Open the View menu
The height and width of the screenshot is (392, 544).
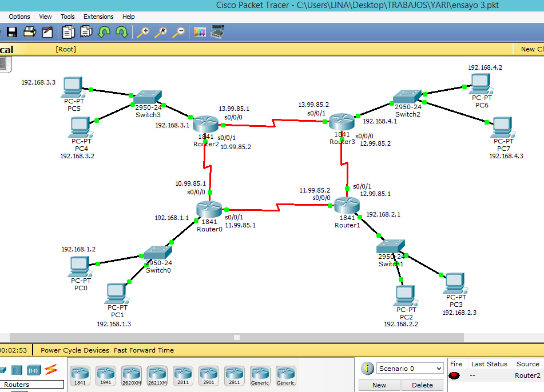[x=45, y=17]
